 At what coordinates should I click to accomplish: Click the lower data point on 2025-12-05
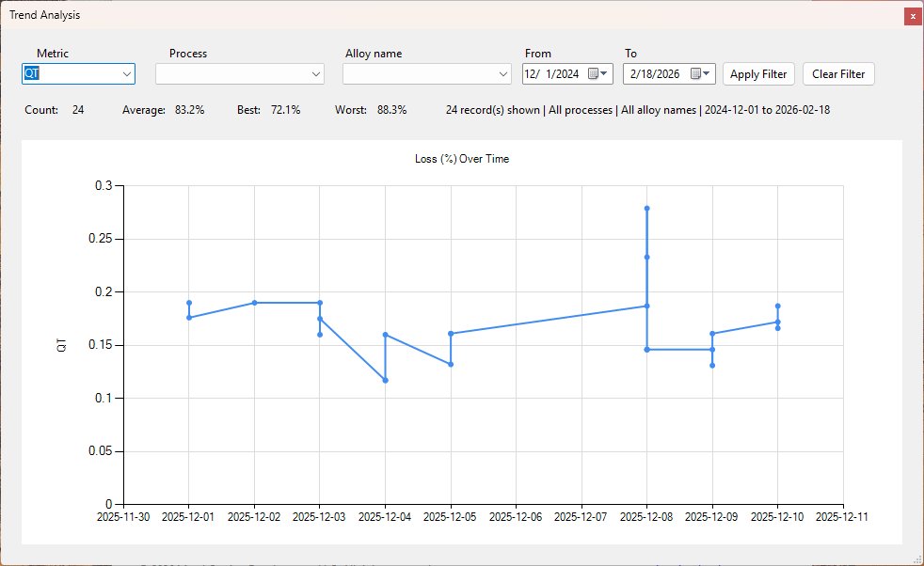(x=451, y=365)
